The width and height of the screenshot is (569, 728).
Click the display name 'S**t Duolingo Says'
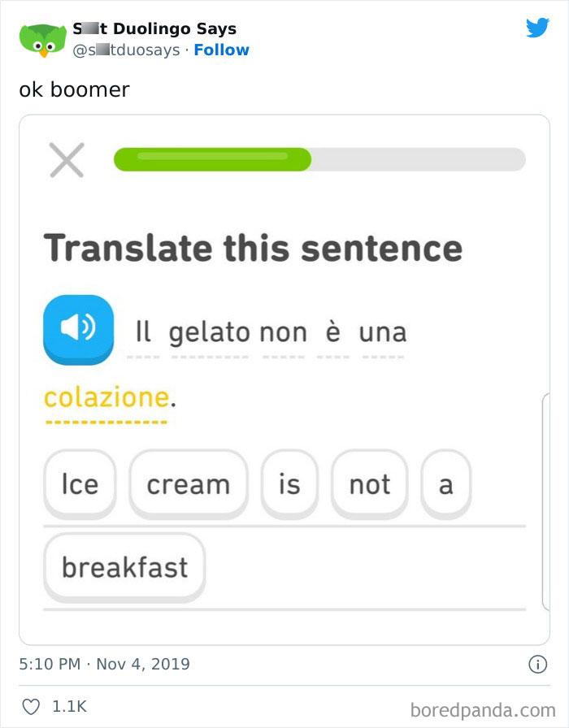154,28
